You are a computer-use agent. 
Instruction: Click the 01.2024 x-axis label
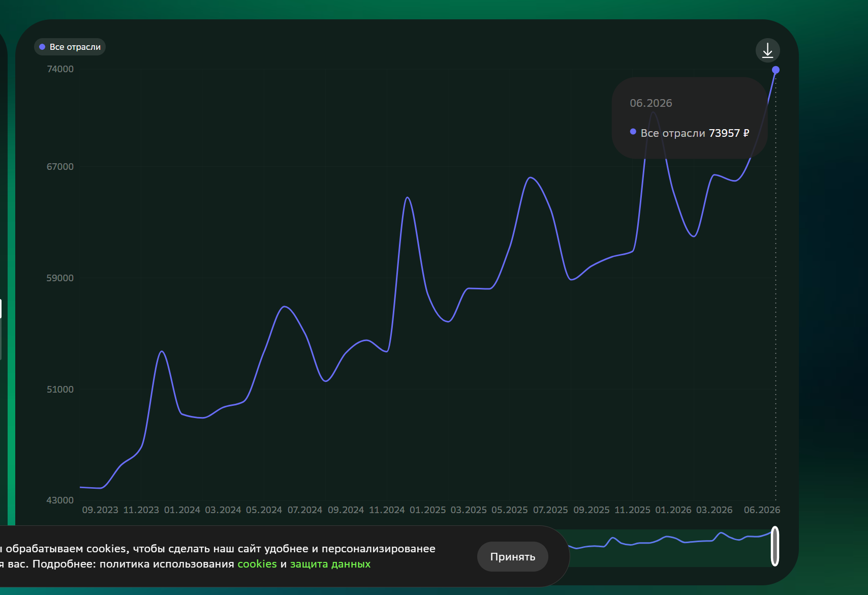[182, 510]
